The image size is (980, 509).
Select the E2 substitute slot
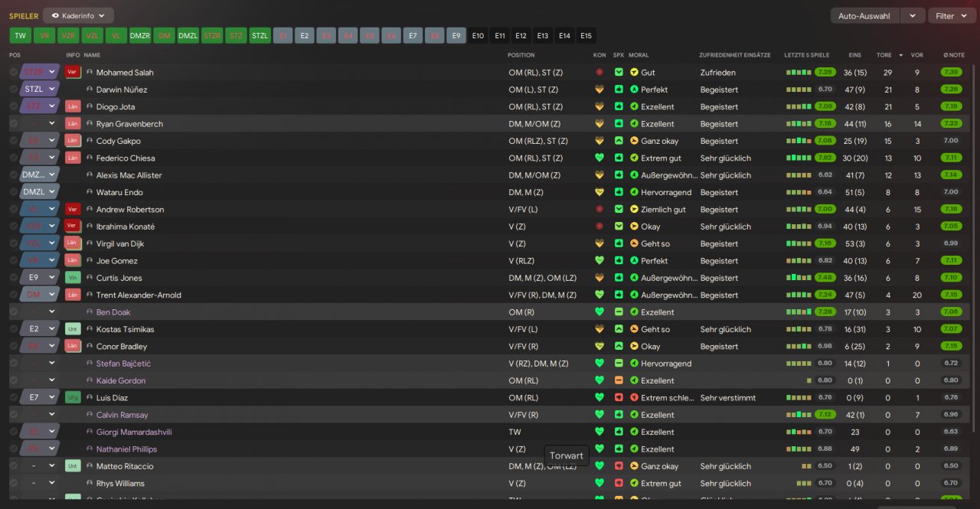304,35
